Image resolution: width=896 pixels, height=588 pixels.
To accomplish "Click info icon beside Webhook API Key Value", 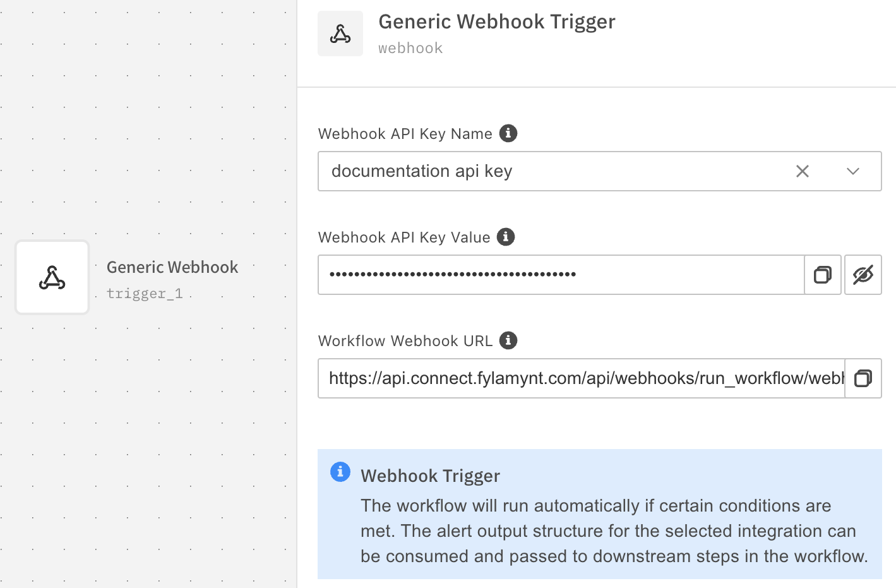I will point(506,237).
